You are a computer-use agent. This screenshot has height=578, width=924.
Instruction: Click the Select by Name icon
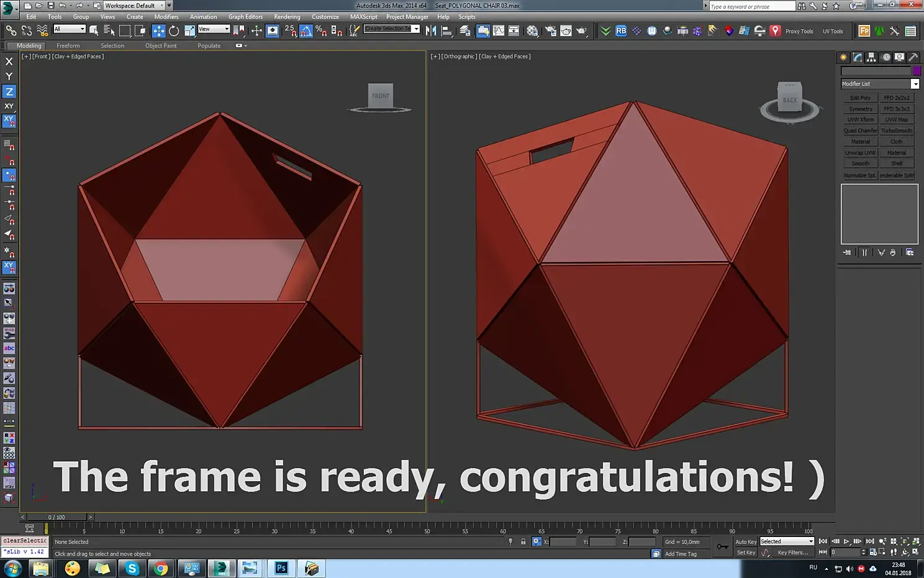pyautogui.click(x=109, y=30)
